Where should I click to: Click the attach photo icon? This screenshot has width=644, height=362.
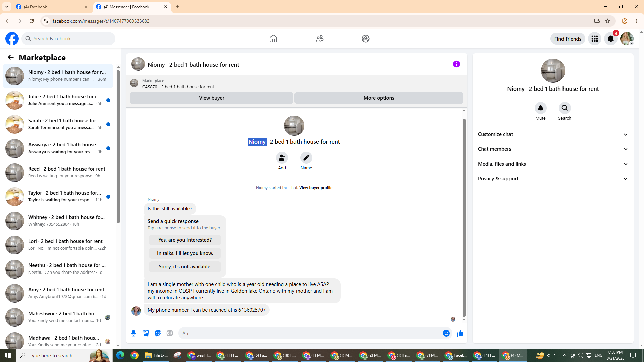coord(146,333)
